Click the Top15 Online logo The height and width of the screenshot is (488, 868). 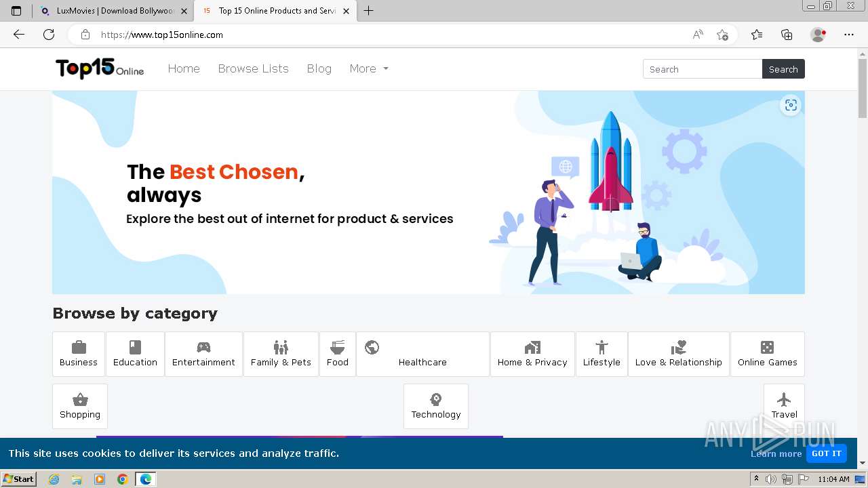coord(100,68)
